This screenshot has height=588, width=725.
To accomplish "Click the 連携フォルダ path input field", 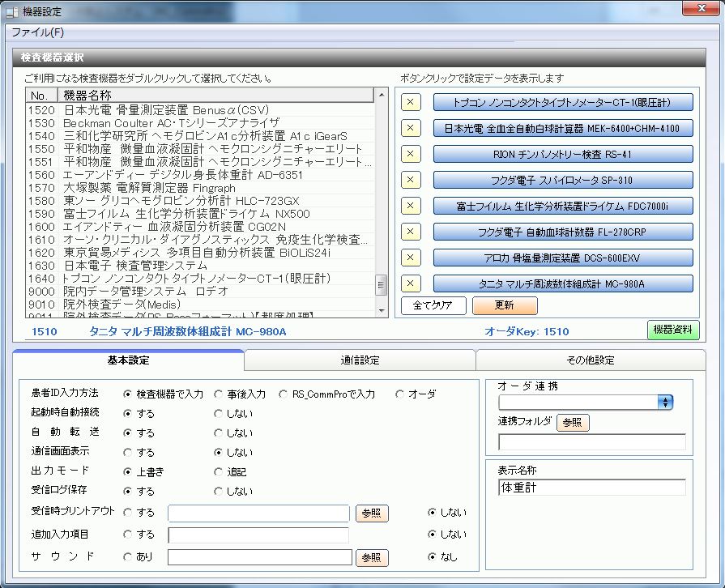I will tap(592, 442).
